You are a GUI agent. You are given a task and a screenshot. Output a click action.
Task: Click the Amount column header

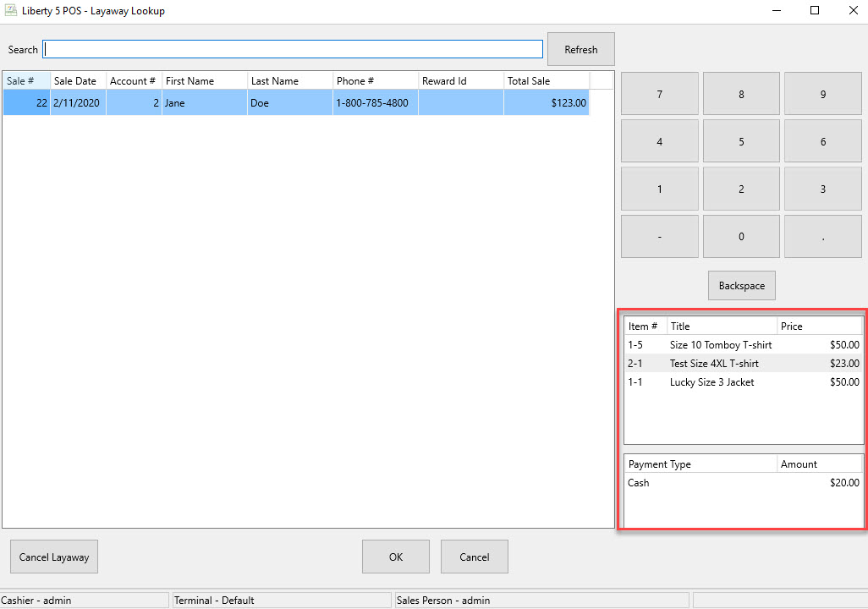[819, 464]
